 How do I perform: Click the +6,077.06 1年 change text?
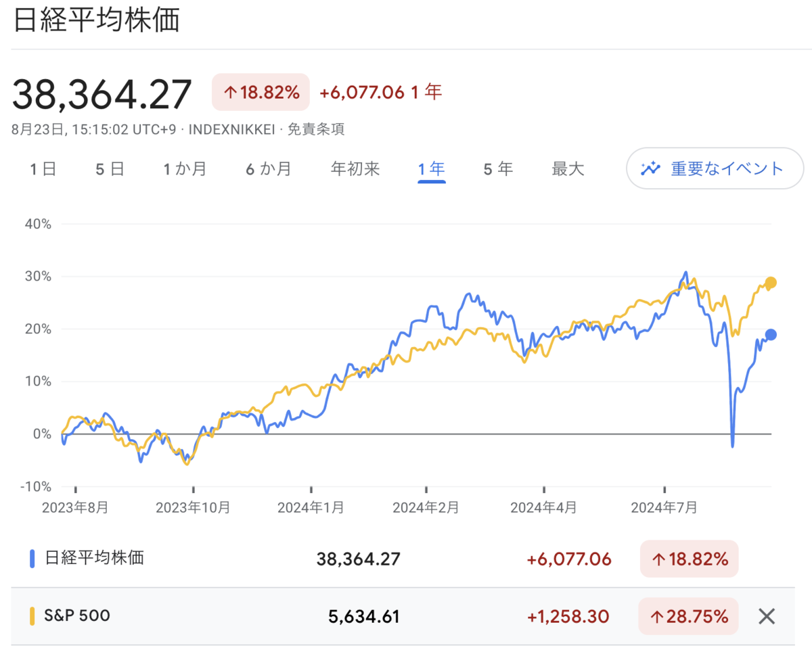click(x=381, y=92)
